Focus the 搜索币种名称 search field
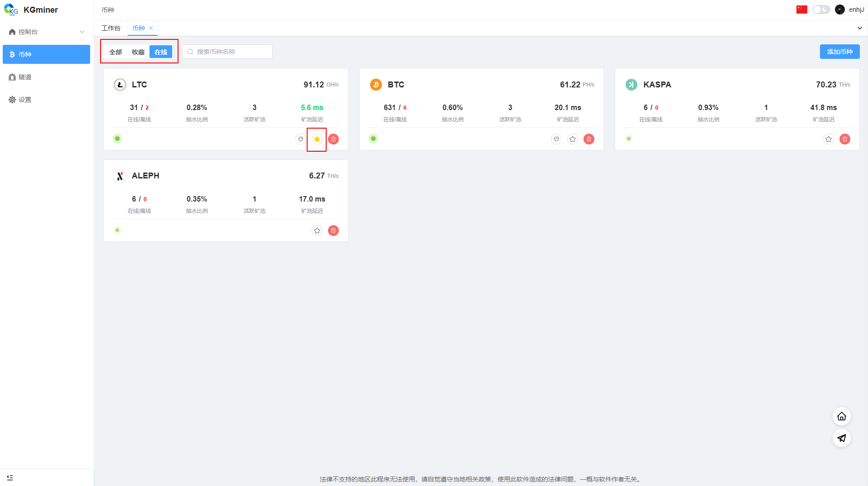Image resolution: width=868 pixels, height=486 pixels. click(231, 52)
